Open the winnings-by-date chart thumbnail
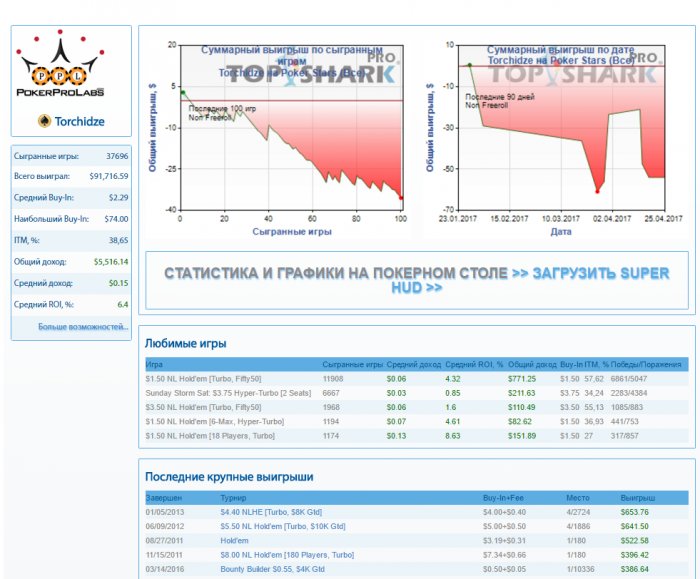This screenshot has width=700, height=579. [x=554, y=137]
